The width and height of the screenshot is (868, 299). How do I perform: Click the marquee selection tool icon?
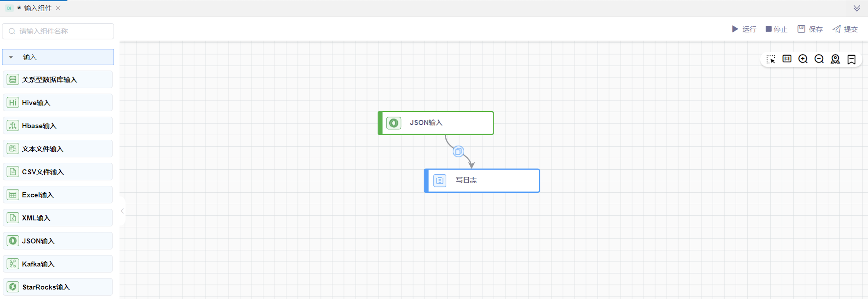[x=770, y=59]
